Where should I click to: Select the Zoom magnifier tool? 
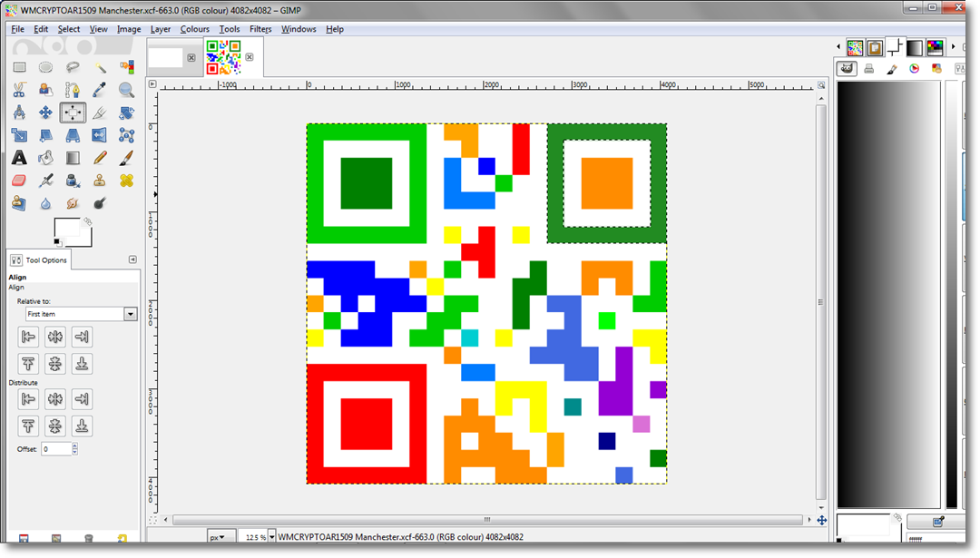[x=127, y=90]
